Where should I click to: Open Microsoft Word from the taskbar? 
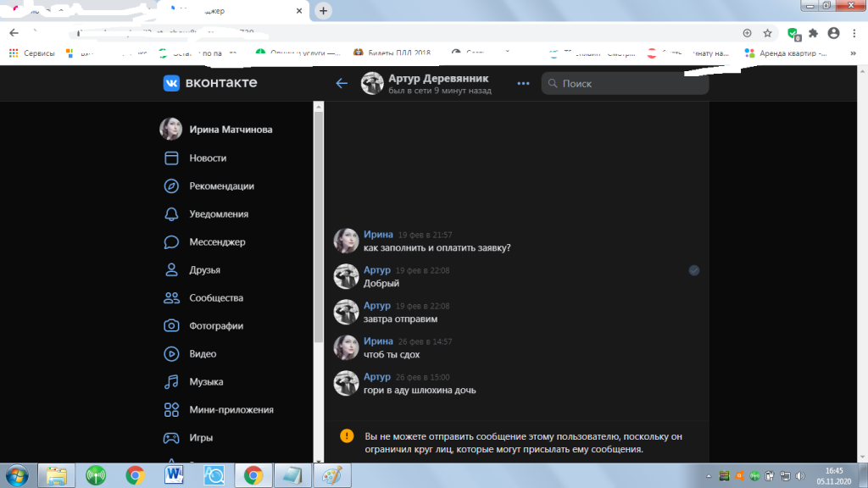click(x=175, y=474)
